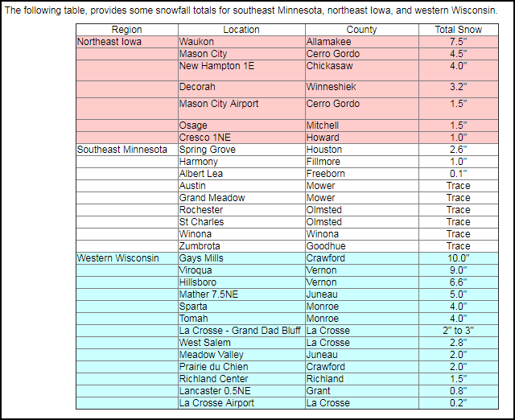Click the Lancaster 0.5NE location cell
The image size is (515, 420).
tap(241, 391)
